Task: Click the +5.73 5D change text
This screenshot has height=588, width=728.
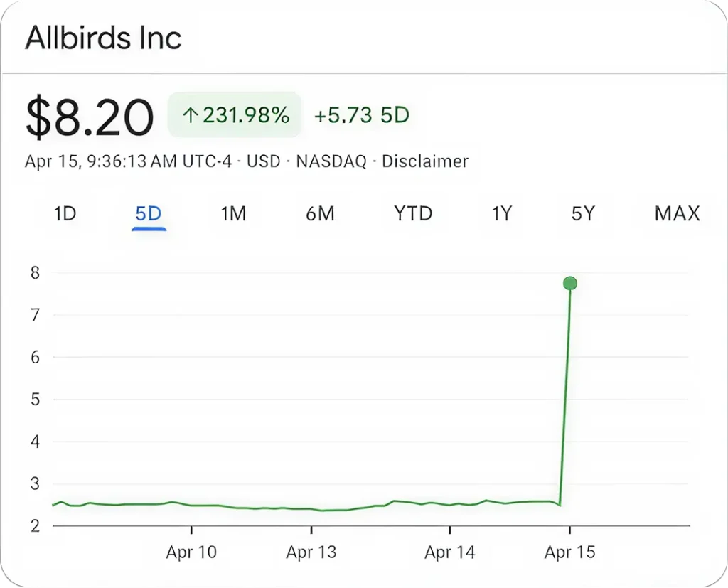Action: tap(362, 115)
